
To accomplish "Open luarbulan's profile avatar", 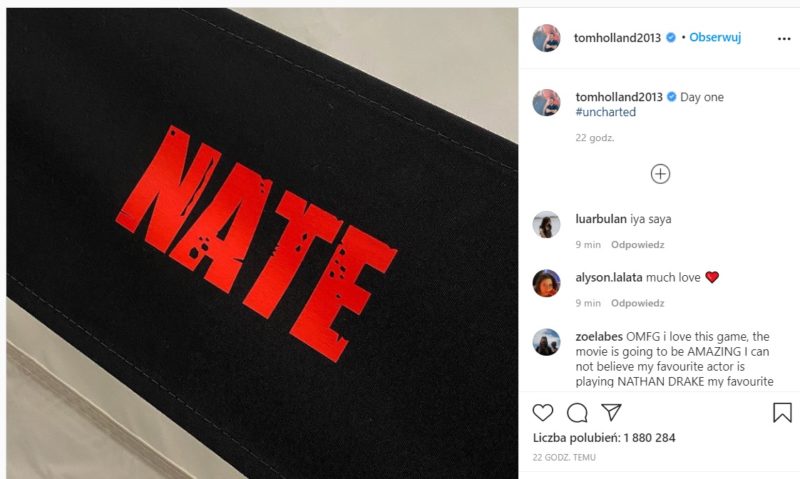I will [x=546, y=224].
